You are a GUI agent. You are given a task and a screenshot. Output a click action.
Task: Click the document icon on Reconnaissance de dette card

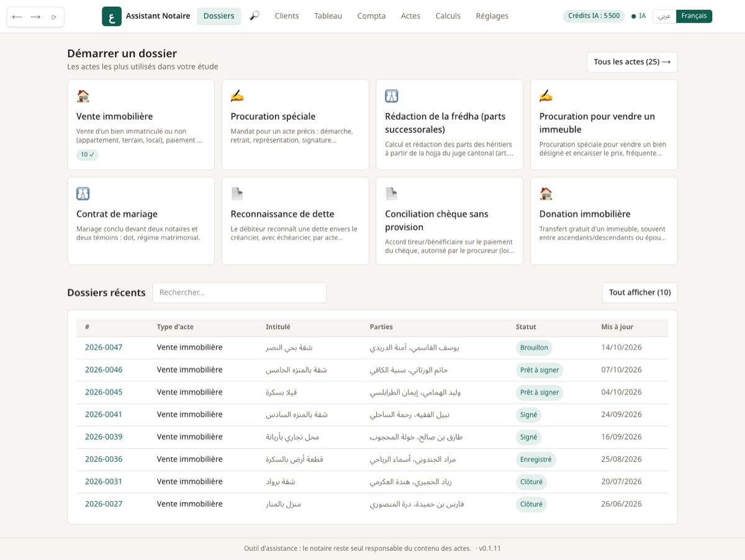237,194
